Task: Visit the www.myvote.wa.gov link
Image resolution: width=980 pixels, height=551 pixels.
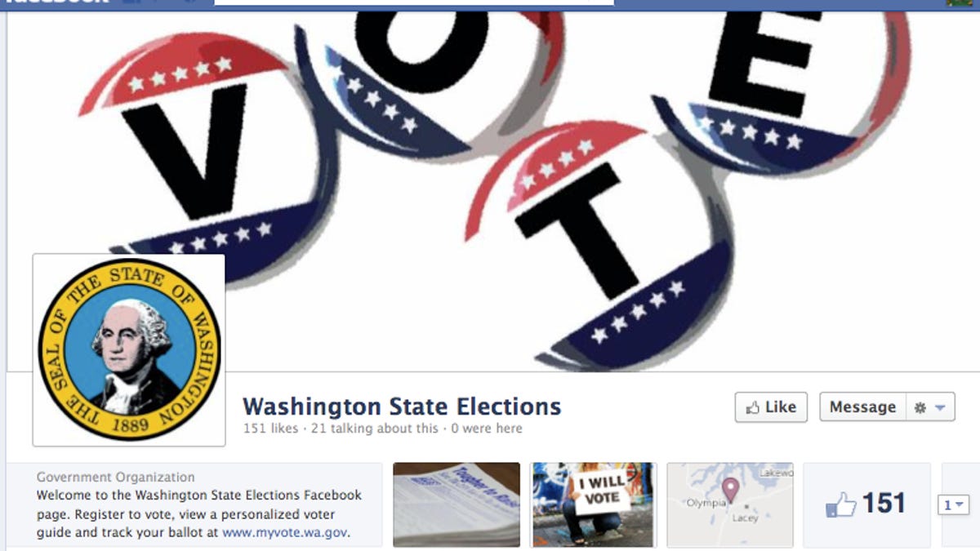Action: [284, 533]
